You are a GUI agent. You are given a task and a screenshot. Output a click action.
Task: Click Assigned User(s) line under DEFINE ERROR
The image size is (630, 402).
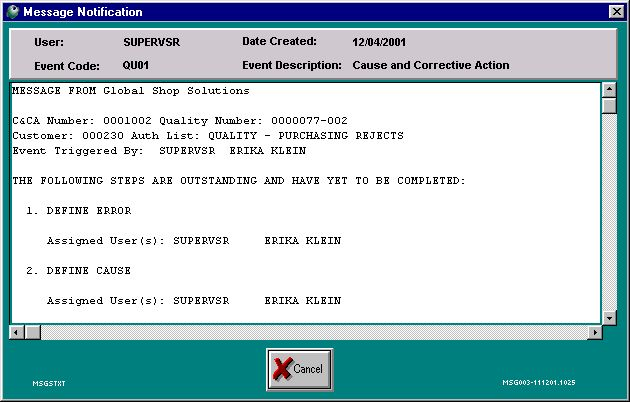[194, 241]
